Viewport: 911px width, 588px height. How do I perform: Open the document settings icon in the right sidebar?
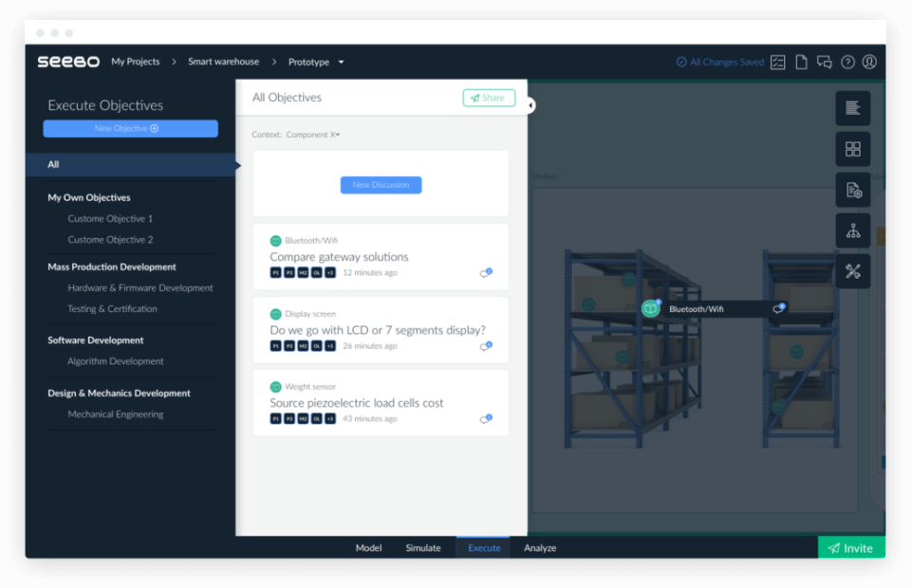(852, 189)
